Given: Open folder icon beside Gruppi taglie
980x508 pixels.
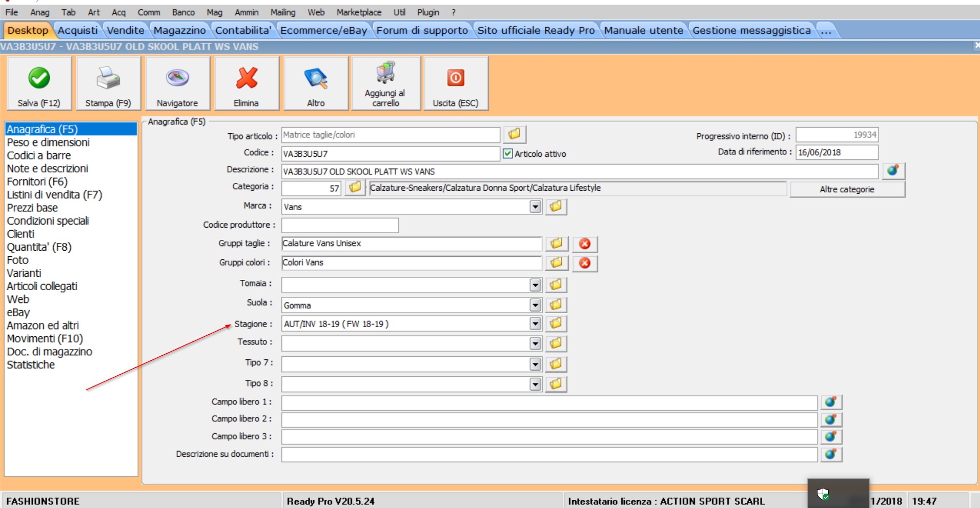Looking at the screenshot, I should coord(557,243).
